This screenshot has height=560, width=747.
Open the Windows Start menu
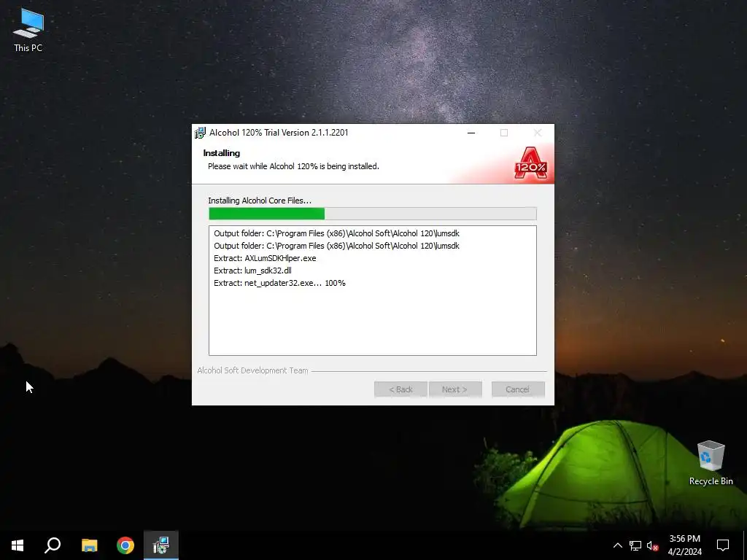pos(18,545)
